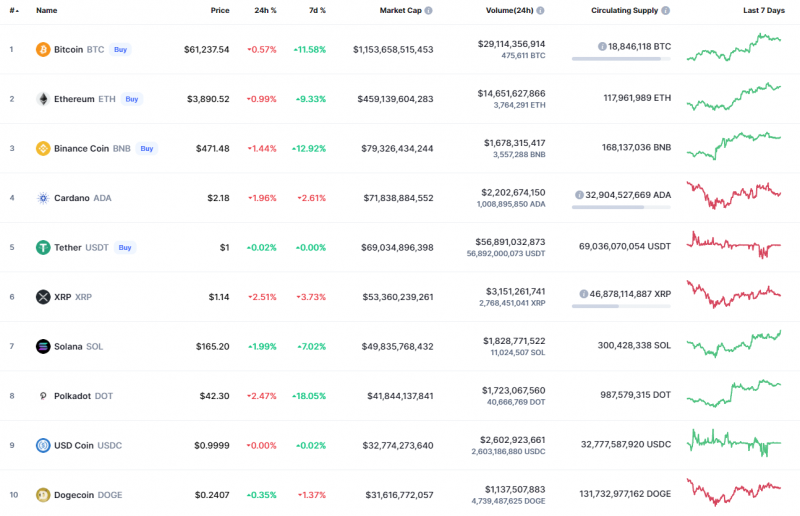Click the Tether green logo icon
Image resolution: width=800 pixels, height=516 pixels.
click(x=43, y=248)
